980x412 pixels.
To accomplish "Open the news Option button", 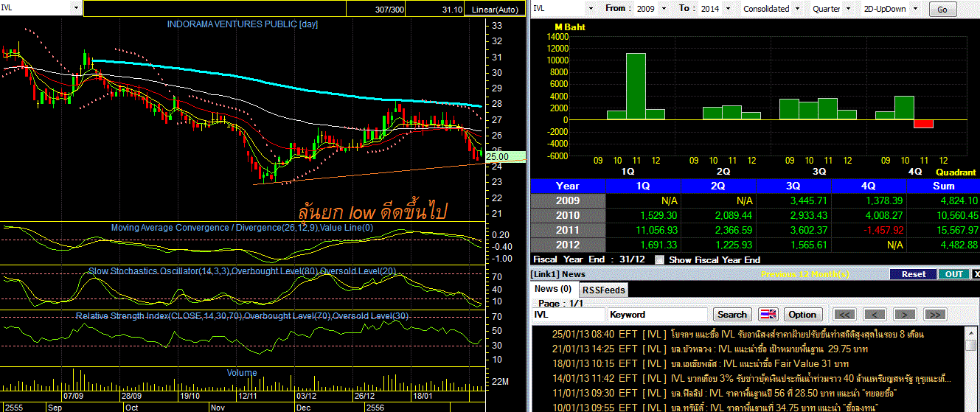I will [x=802, y=315].
